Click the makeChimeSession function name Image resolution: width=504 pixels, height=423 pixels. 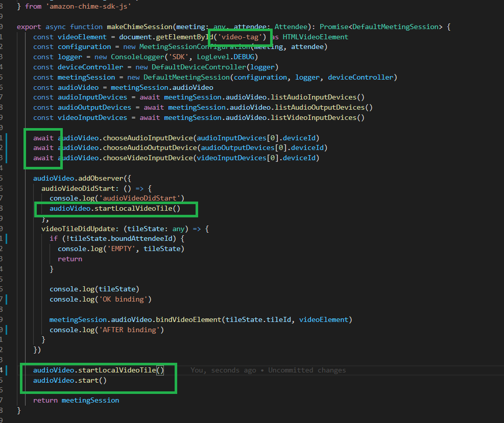tap(140, 27)
